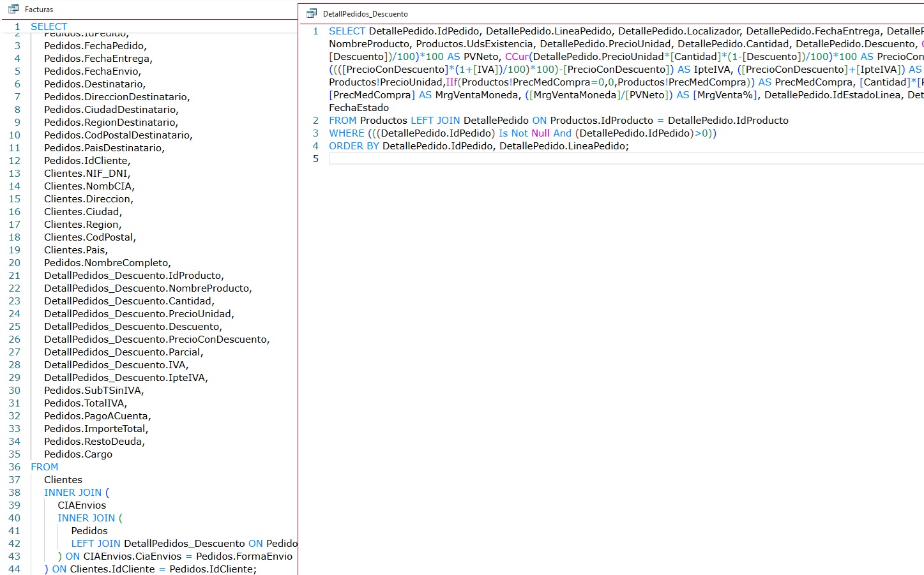Click Pedidos.FechaEnvio on line 5
Image resolution: width=924 pixels, height=575 pixels.
tap(93, 71)
